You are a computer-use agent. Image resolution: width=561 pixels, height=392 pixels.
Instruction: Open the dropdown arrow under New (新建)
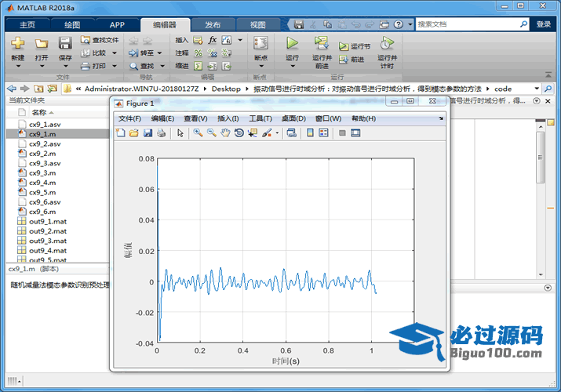coord(17,66)
